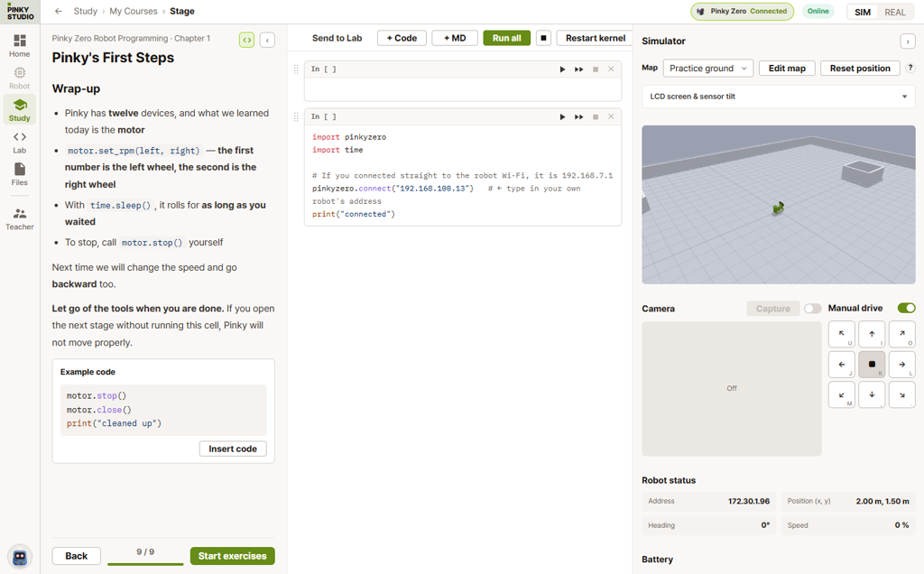Turn left with the left arrow
924x574 pixels.
pyautogui.click(x=842, y=365)
